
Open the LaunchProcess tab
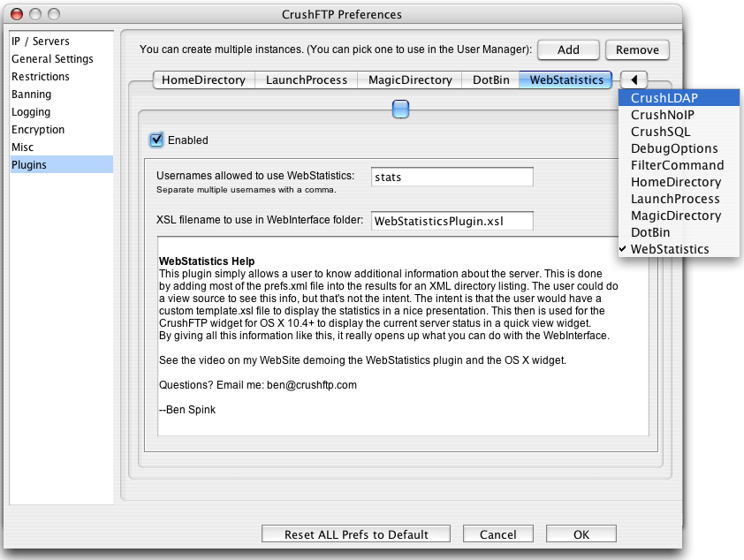click(x=307, y=79)
